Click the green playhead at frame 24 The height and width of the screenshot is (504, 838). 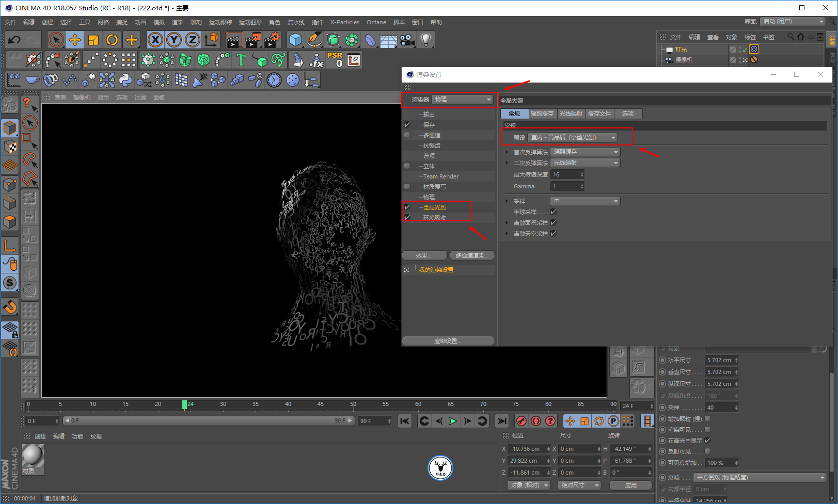tap(184, 405)
